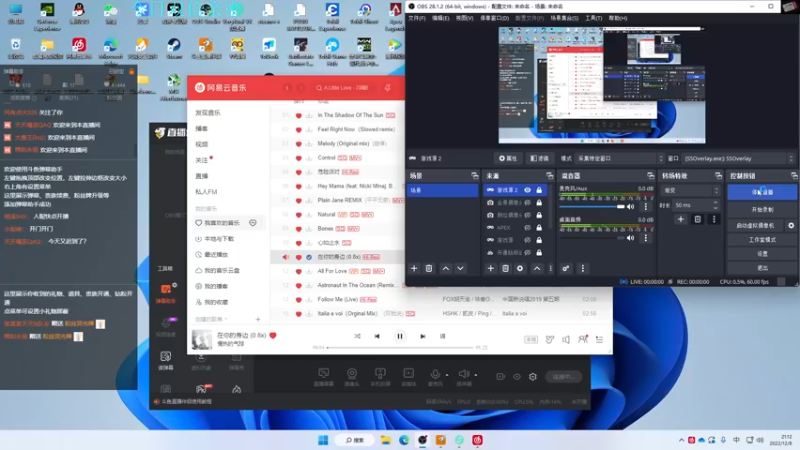Pop out the OBS Sources dock panel

[x=549, y=176]
